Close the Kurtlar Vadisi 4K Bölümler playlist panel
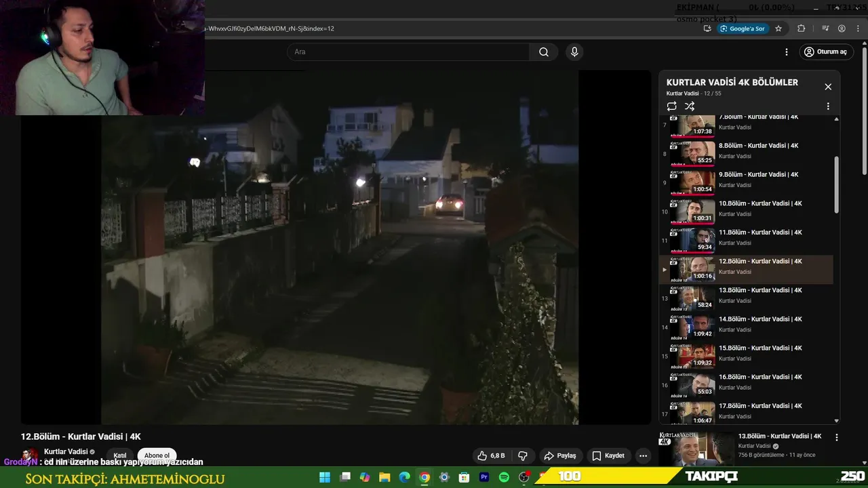The width and height of the screenshot is (868, 488). (x=828, y=87)
